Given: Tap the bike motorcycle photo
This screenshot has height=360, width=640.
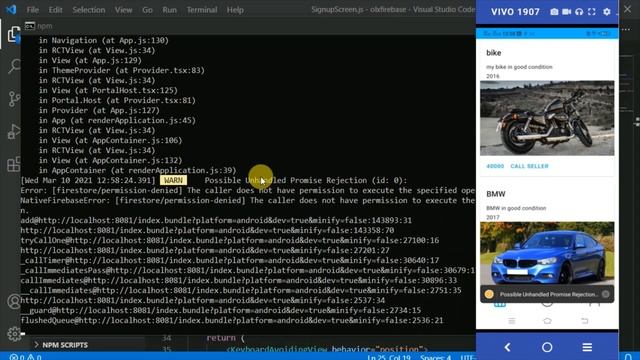Looking at the screenshot, I should click(x=547, y=118).
